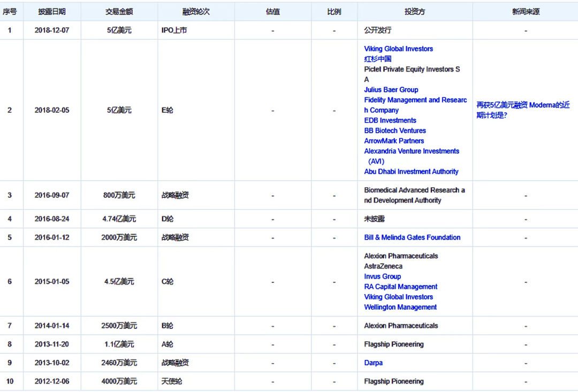This screenshot has width=578, height=392.
Task: Select the 2500万美元 amount cell
Action: click(x=119, y=326)
